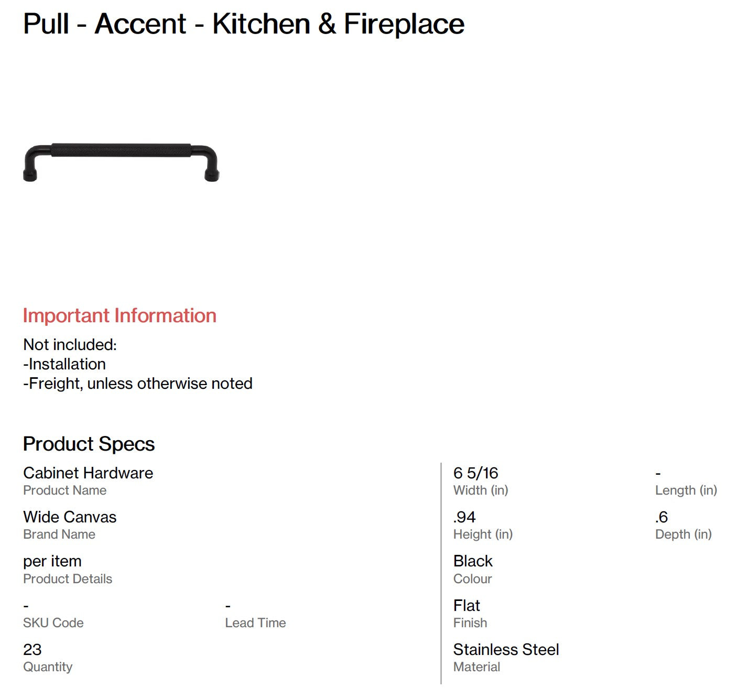The height and width of the screenshot is (700, 737).
Task: Click the Not included: text line
Action: pos(70,344)
